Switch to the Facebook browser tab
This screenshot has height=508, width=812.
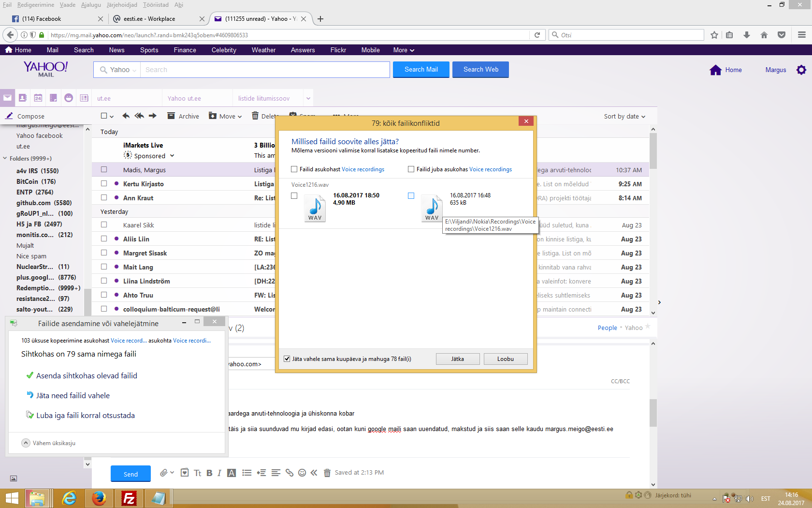57,19
